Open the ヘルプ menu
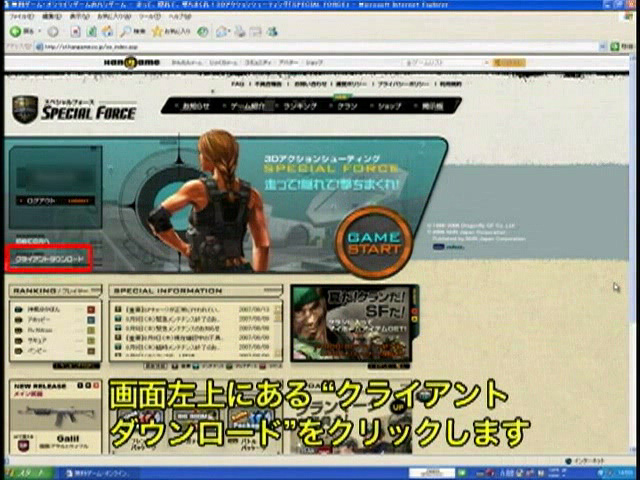 click(180, 17)
